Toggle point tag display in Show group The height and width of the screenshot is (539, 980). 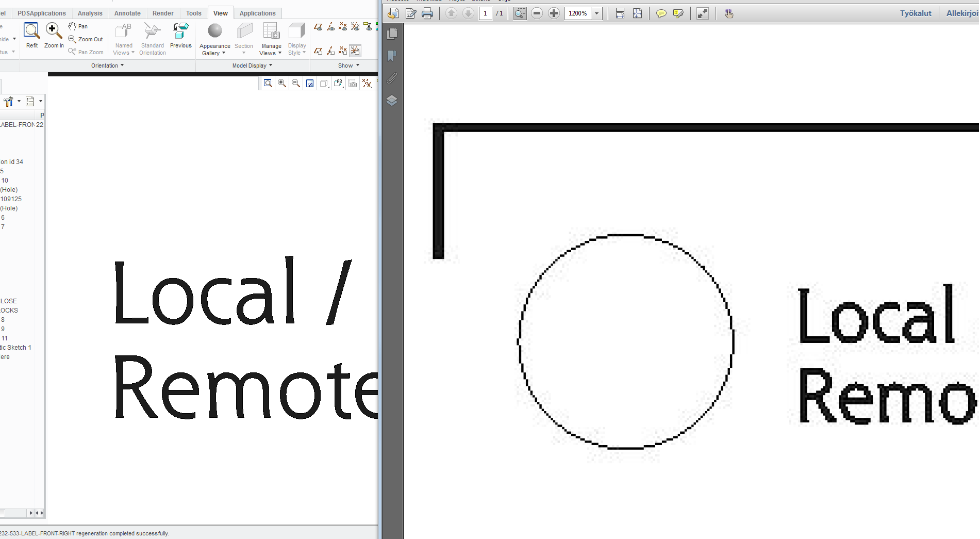pos(343,51)
